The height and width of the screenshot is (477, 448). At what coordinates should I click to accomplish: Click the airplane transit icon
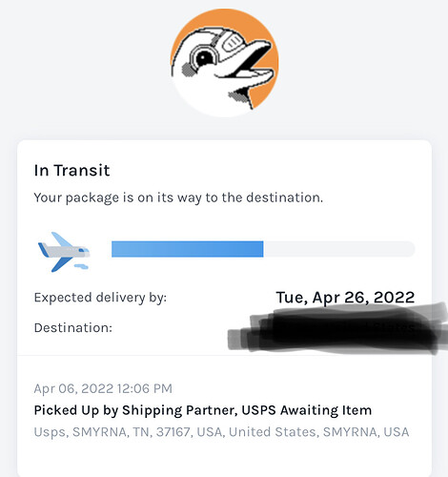(64, 252)
